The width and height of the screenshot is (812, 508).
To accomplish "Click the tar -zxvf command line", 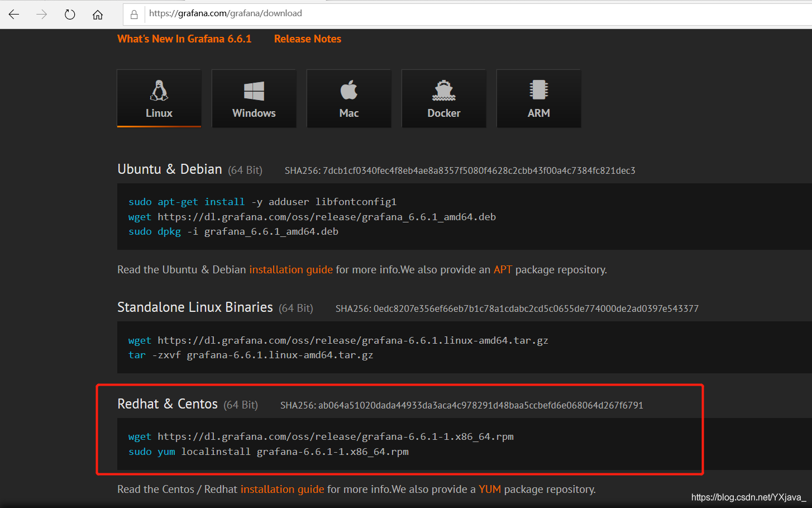I will [x=251, y=355].
